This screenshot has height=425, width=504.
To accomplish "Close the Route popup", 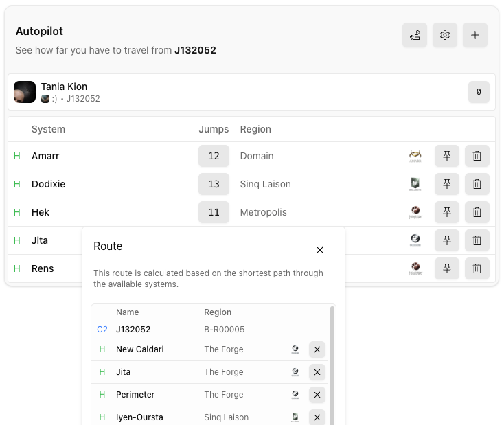I will tap(320, 250).
